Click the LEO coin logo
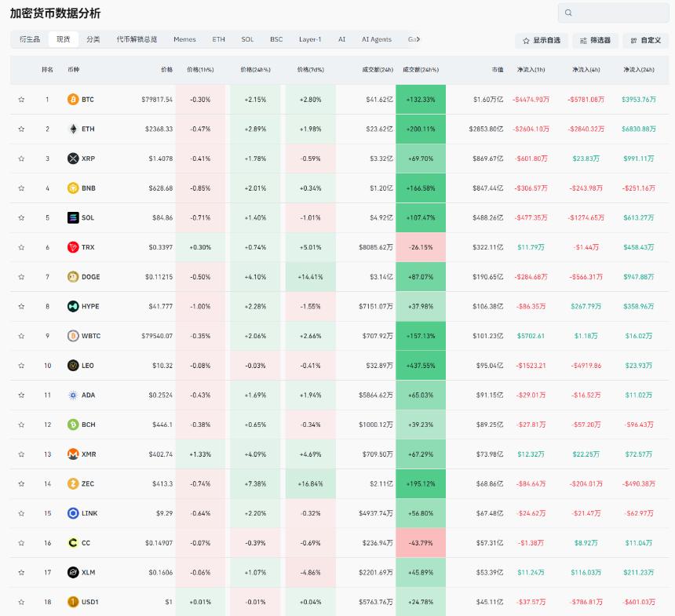The image size is (675, 616). pyautogui.click(x=73, y=366)
